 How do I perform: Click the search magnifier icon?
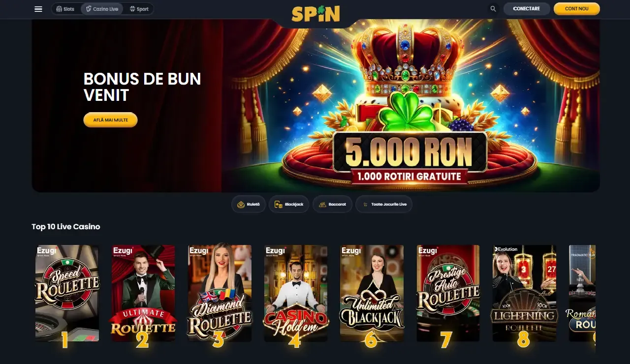(493, 9)
